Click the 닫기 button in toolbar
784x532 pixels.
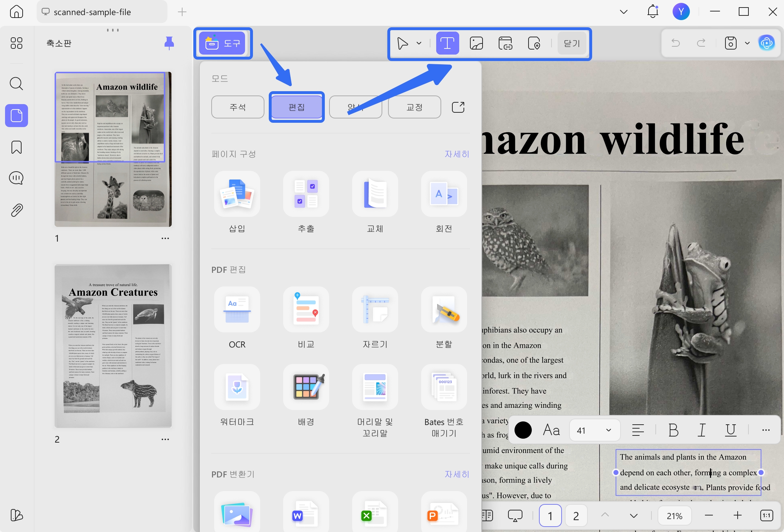pyautogui.click(x=572, y=43)
